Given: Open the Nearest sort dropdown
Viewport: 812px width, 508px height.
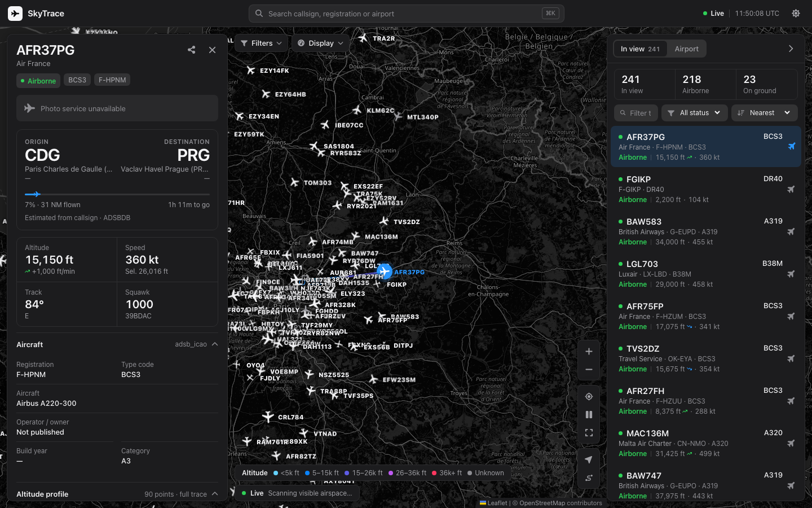Looking at the screenshot, I should pyautogui.click(x=765, y=113).
